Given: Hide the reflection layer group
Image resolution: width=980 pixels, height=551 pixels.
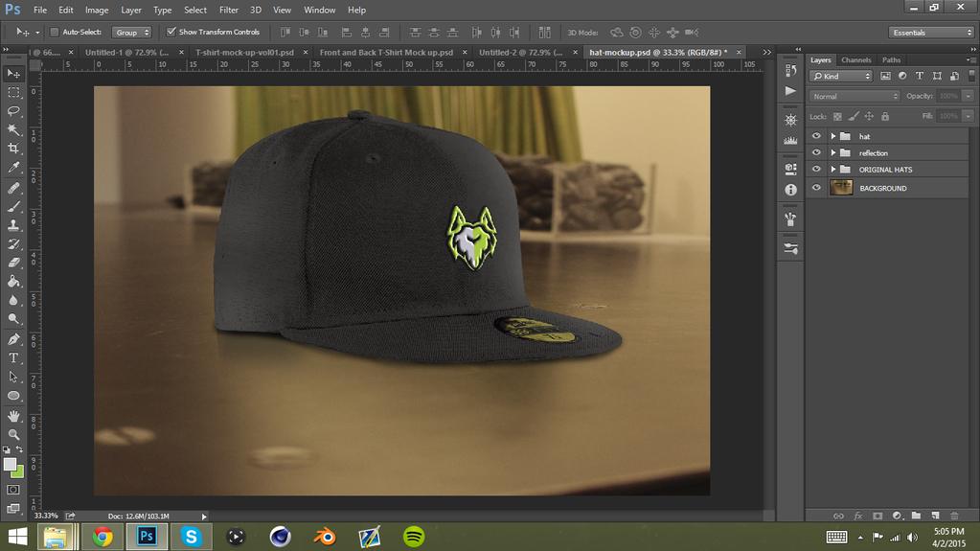Looking at the screenshot, I should click(816, 152).
